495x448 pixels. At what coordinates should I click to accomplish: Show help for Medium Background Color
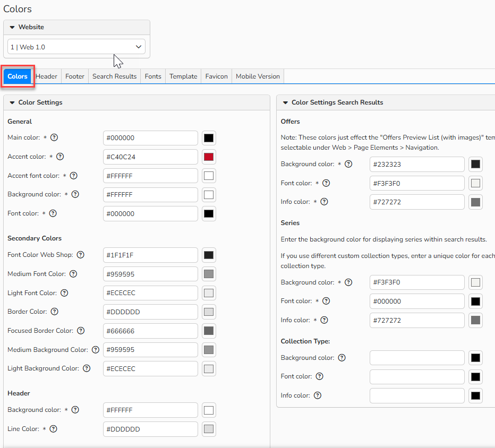pos(96,350)
